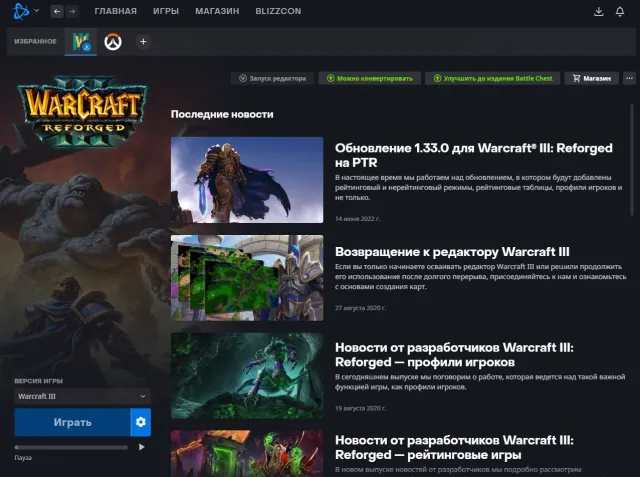
Task: Click the date 14 июня 2022 г.
Action: tap(357, 219)
